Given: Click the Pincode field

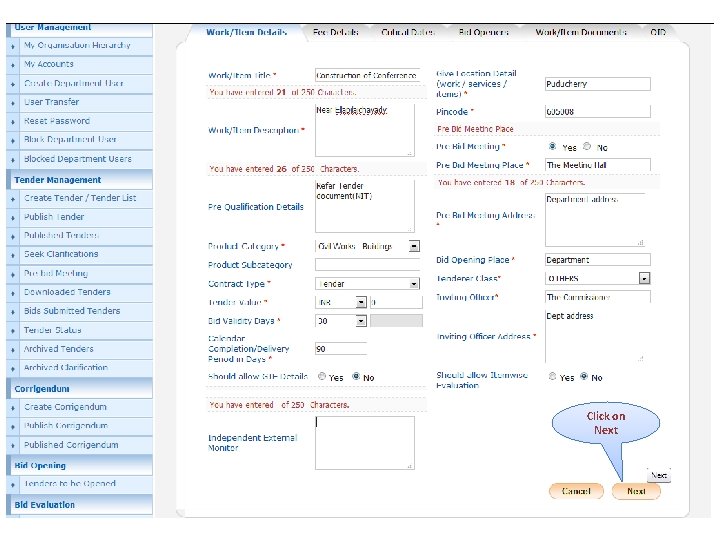Looking at the screenshot, I should click(x=597, y=112).
